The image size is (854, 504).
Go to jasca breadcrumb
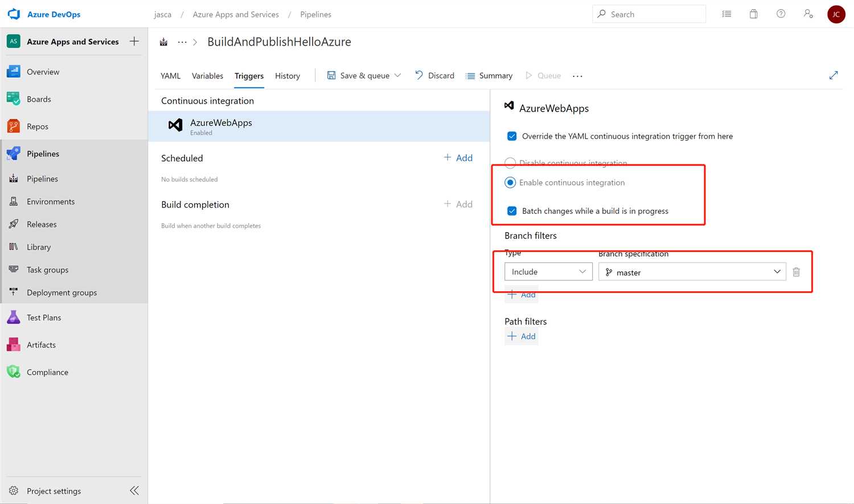pos(163,14)
